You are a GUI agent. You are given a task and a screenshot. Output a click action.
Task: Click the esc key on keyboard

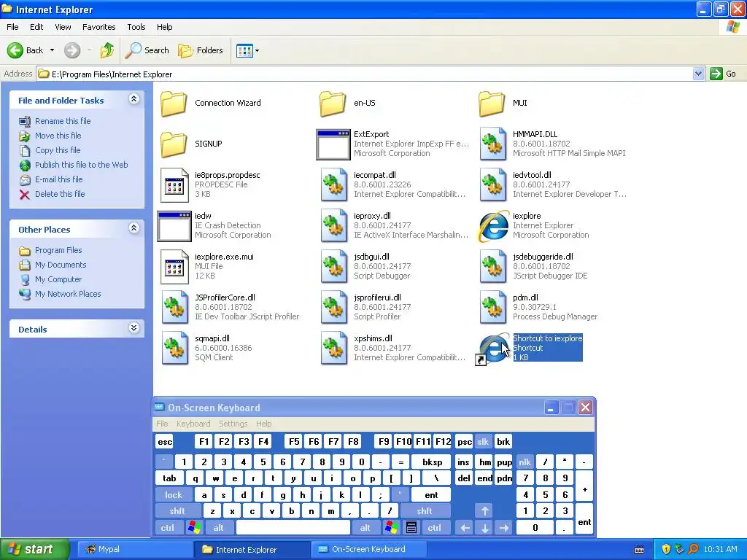click(165, 442)
